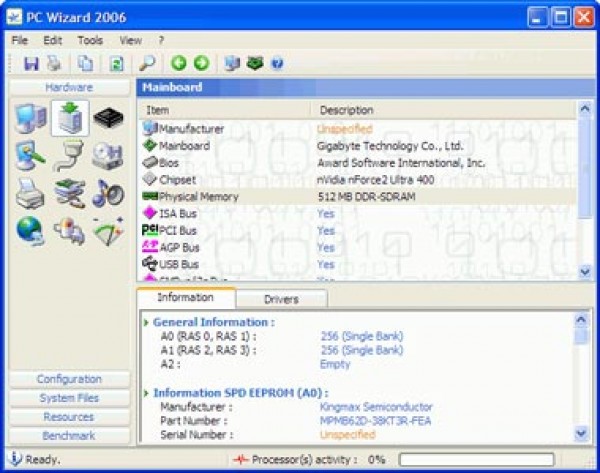Image resolution: width=600 pixels, height=473 pixels.
Task: Close the PC Wizard 2006 window
Action: [x=584, y=17]
